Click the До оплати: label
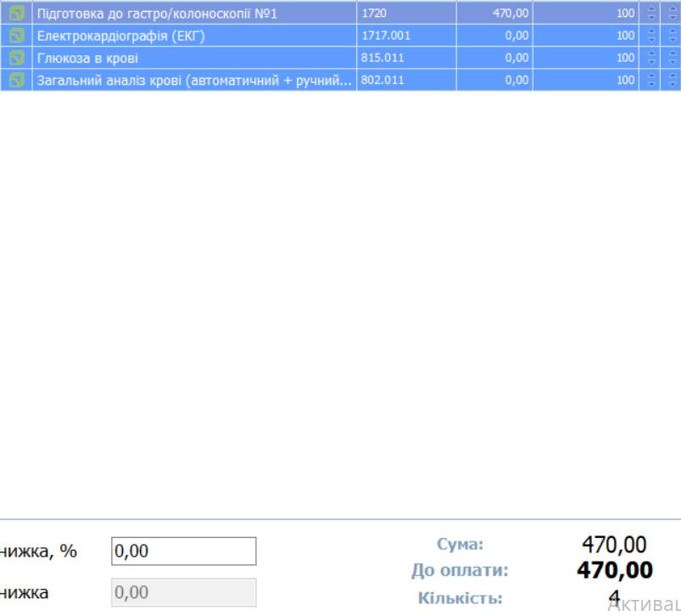Viewport: 681px width, 616px height. 460,570
